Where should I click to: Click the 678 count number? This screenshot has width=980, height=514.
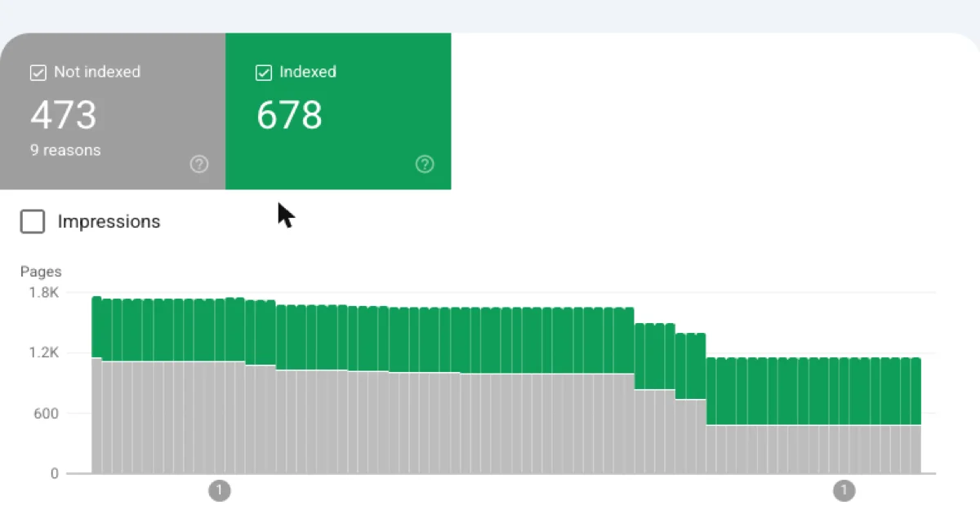click(x=289, y=115)
